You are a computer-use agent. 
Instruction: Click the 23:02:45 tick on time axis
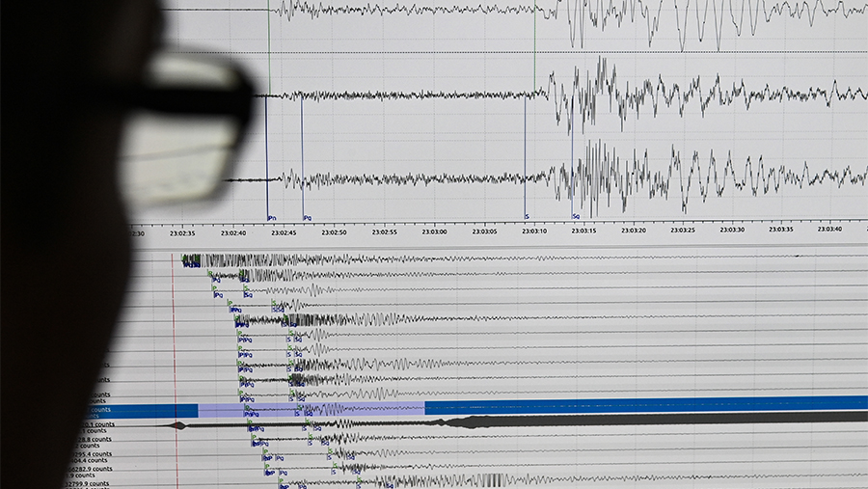(284, 231)
